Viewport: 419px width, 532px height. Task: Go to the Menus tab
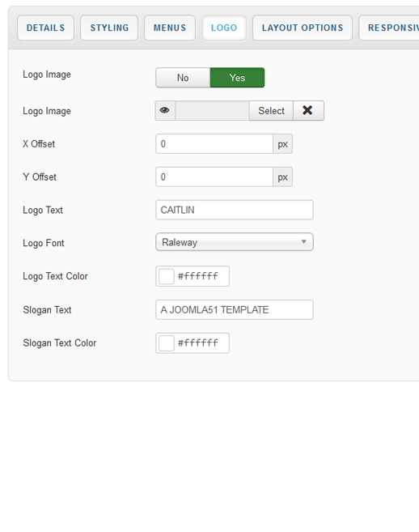click(x=170, y=28)
